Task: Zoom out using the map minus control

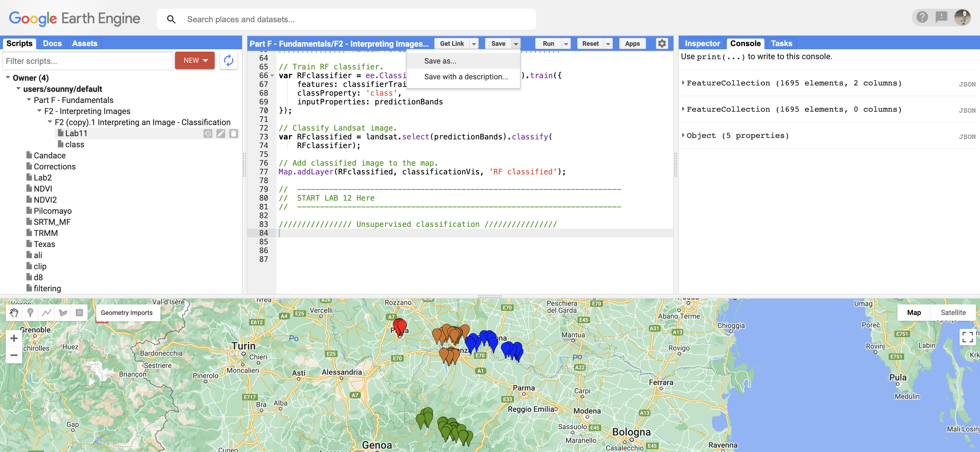Action: coord(14,355)
